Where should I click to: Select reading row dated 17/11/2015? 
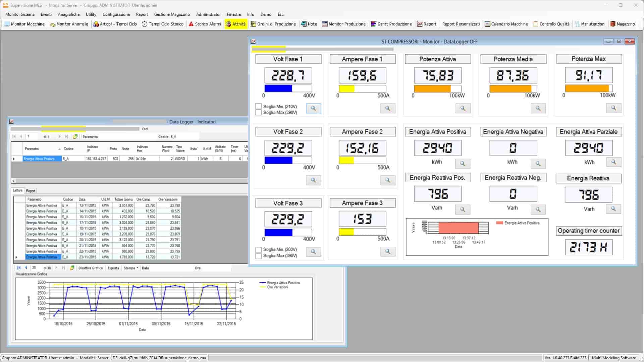pyautogui.click(x=104, y=223)
